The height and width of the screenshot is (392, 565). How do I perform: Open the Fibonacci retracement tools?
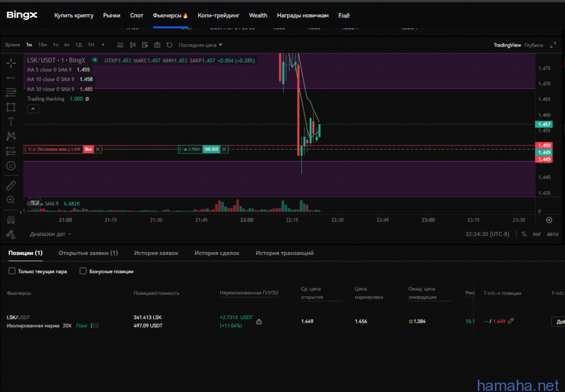[11, 92]
